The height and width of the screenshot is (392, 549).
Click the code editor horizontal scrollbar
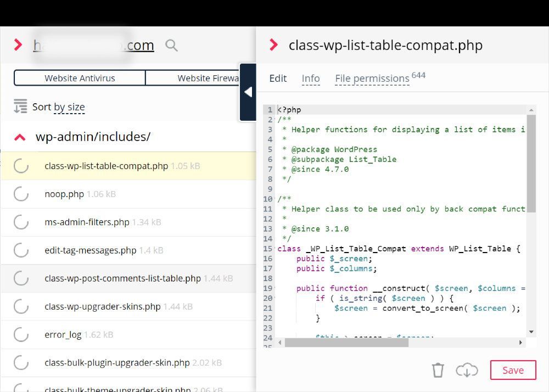(346, 343)
